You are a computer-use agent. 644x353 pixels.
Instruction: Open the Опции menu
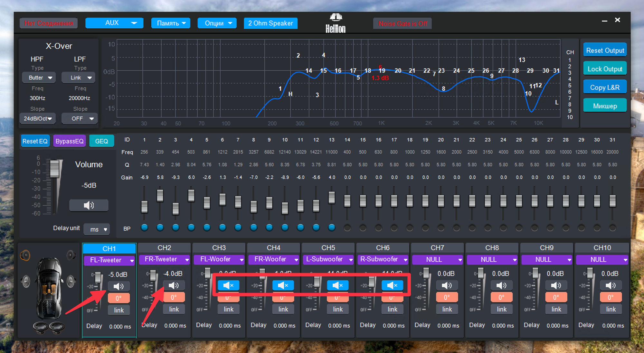tap(217, 23)
